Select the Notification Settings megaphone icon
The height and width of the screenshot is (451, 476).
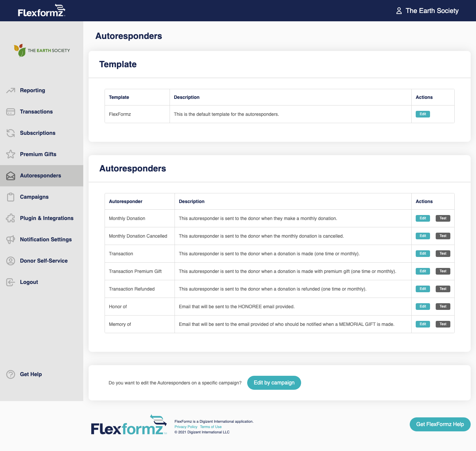[x=11, y=239]
